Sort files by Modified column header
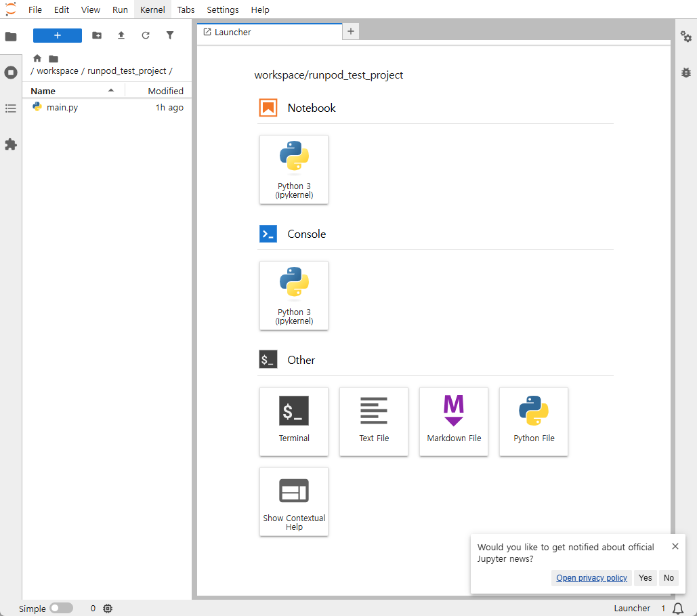The height and width of the screenshot is (616, 697). pyautogui.click(x=159, y=91)
